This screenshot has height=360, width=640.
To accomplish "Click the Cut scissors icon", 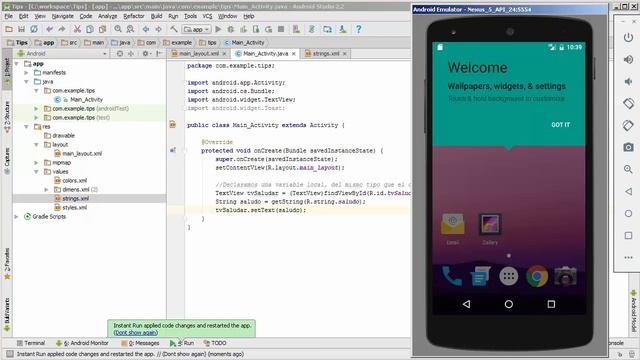I will (x=77, y=29).
